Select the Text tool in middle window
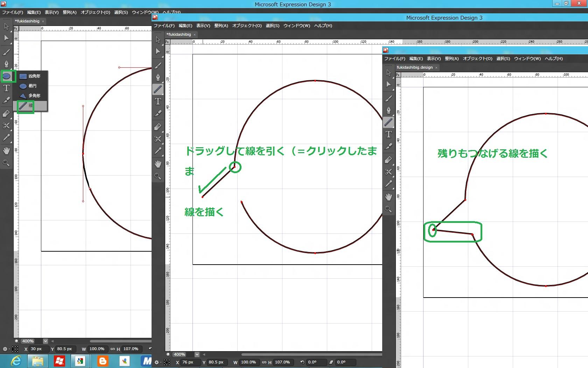588x368 pixels. click(158, 102)
